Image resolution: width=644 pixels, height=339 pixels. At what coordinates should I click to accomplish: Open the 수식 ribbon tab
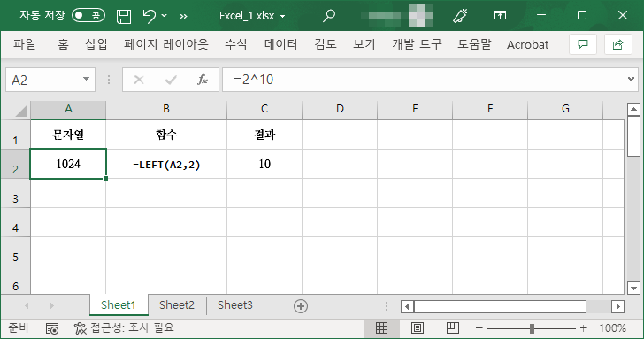pos(235,44)
